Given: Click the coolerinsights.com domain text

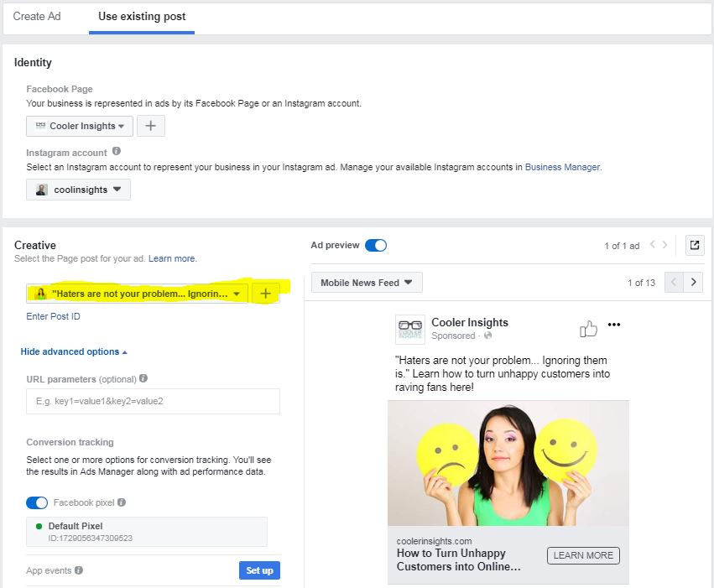Looking at the screenshot, I should click(434, 541).
